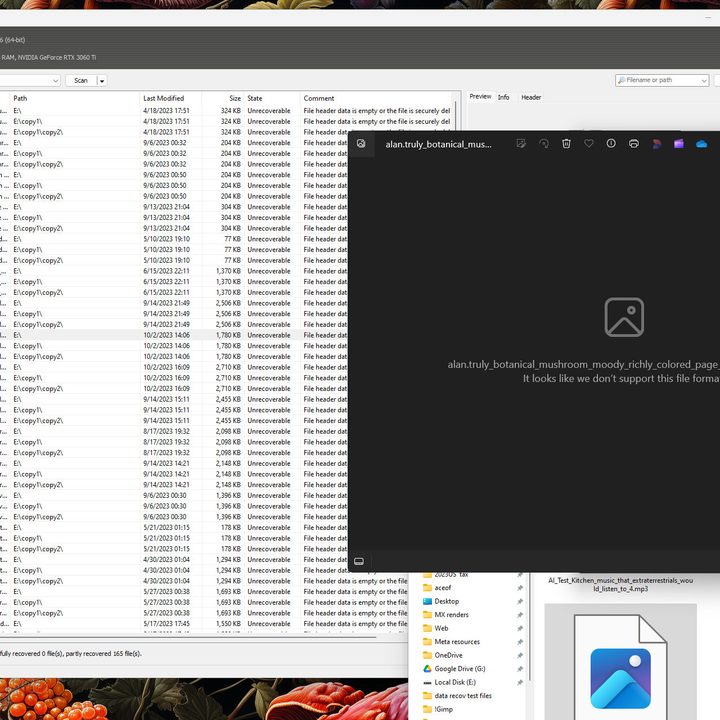Click the pin icon beside Web folder
This screenshot has width=720, height=720.
point(520,628)
